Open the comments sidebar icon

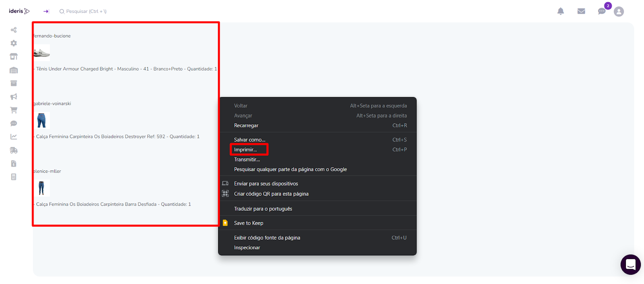[x=14, y=123]
